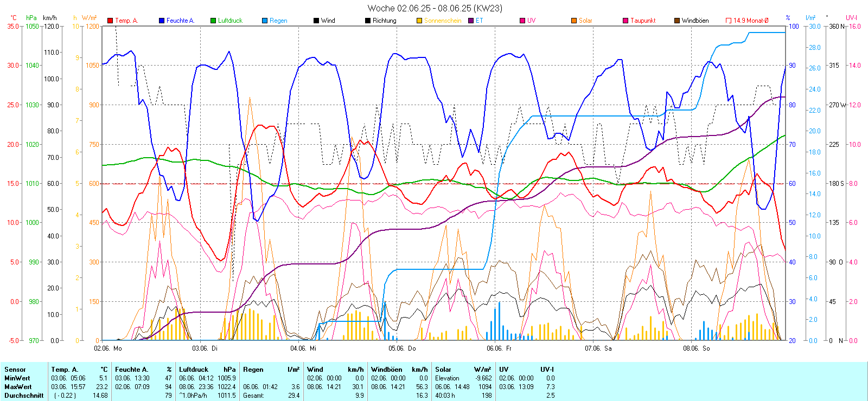Image resolution: width=868 pixels, height=401 pixels.
Task: Click the brown Windböen legend swatch
Action: click(677, 21)
